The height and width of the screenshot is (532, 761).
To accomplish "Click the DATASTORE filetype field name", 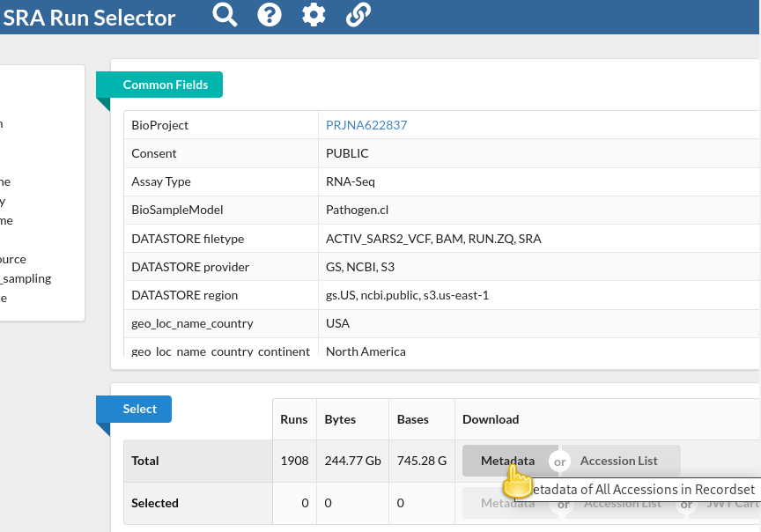I will tap(188, 239).
